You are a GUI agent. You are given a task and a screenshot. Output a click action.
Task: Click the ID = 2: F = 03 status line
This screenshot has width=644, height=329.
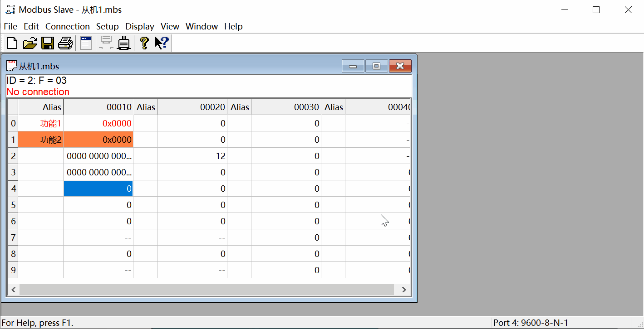click(x=37, y=81)
